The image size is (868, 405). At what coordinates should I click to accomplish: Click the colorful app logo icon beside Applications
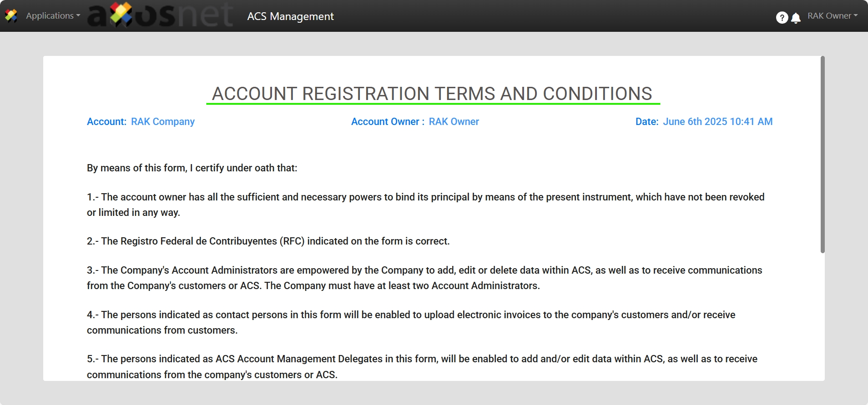click(11, 16)
